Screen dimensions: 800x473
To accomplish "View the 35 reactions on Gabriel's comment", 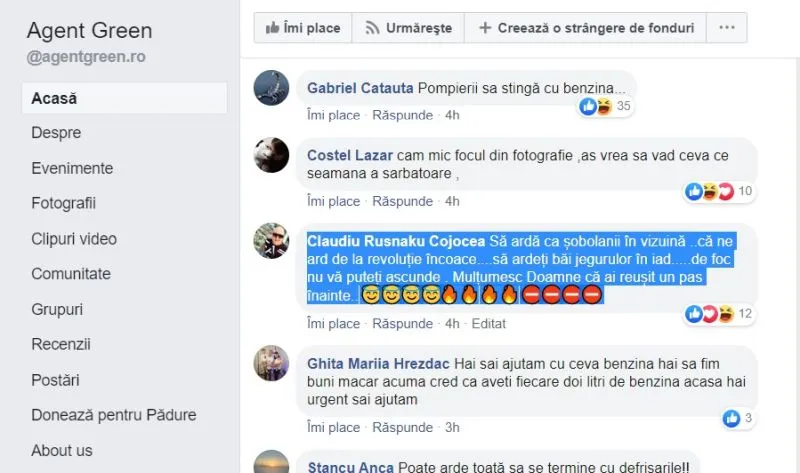I will tap(606, 106).
